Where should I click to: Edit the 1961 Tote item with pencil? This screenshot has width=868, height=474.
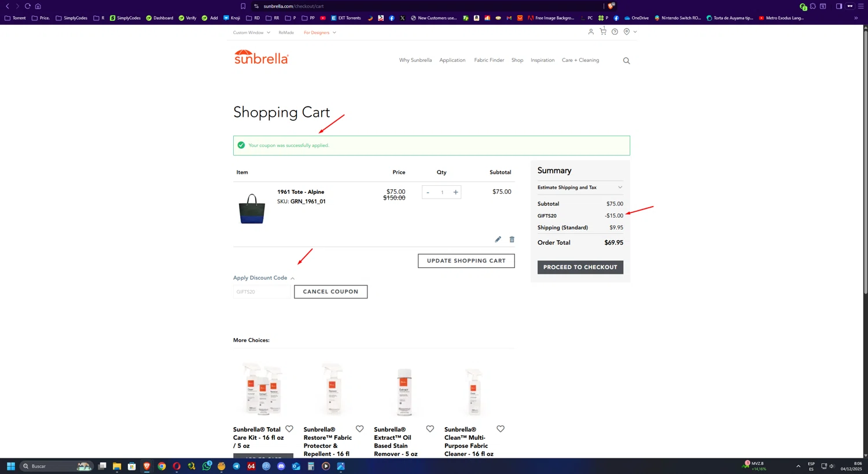(x=498, y=239)
